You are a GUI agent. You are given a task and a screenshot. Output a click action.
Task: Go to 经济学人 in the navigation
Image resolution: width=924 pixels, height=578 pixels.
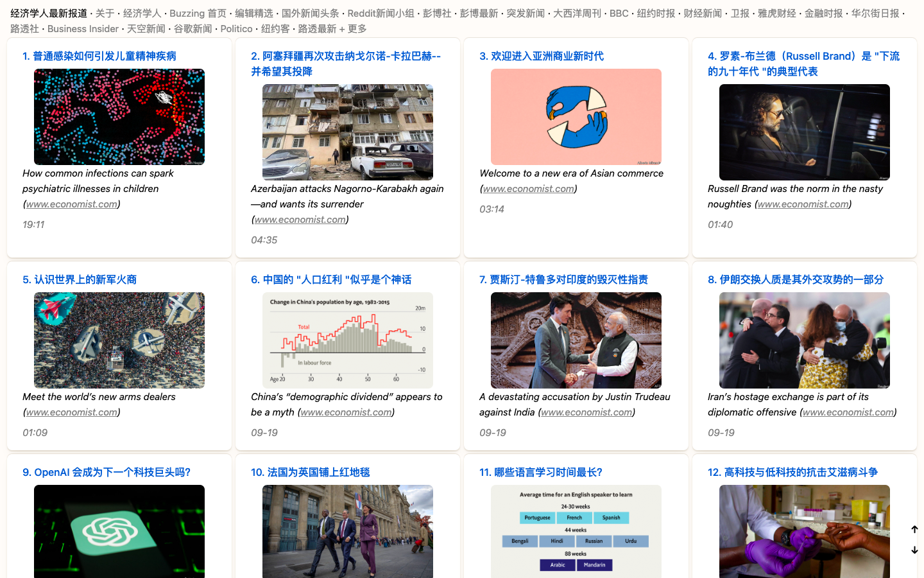point(142,13)
